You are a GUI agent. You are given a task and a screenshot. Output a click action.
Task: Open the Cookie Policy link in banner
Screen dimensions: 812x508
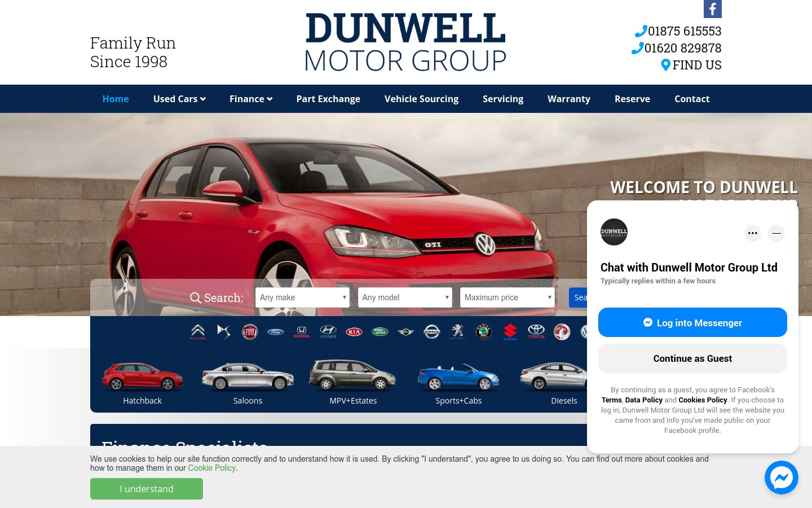point(211,468)
